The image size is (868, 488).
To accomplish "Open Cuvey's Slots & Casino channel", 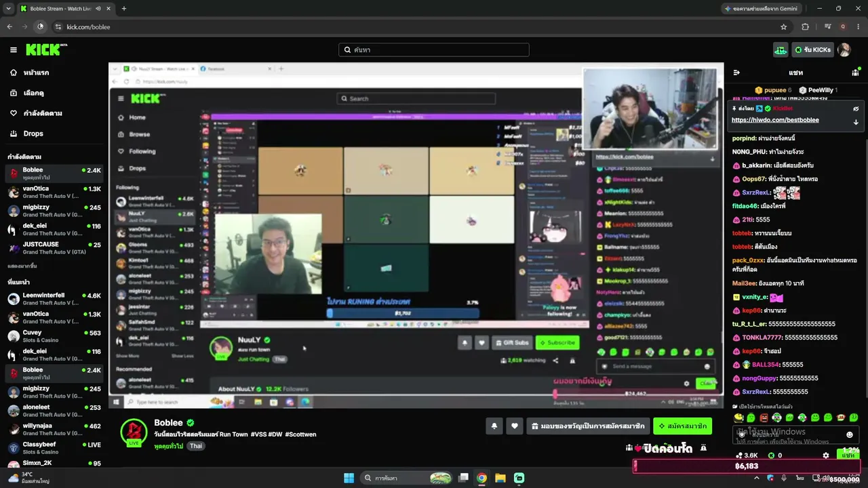I will coord(54,336).
